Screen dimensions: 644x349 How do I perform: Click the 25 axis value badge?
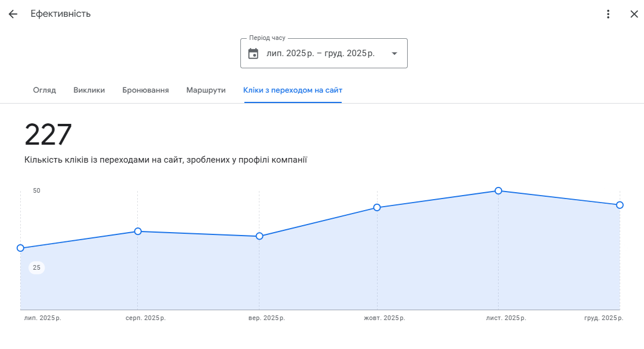(36, 267)
